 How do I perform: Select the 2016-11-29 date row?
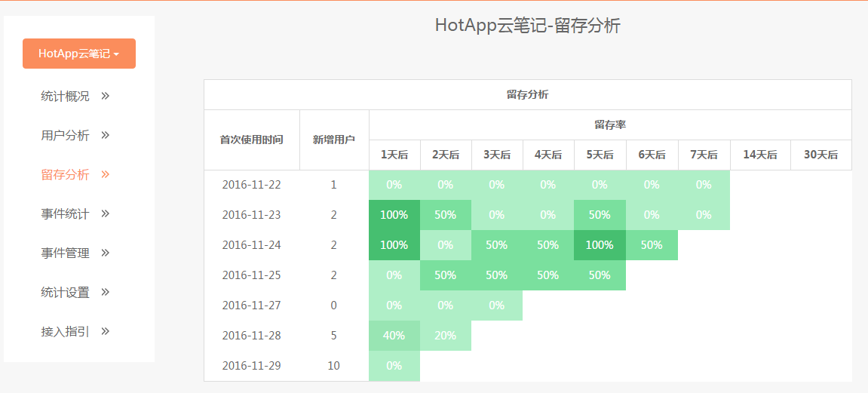point(251,366)
